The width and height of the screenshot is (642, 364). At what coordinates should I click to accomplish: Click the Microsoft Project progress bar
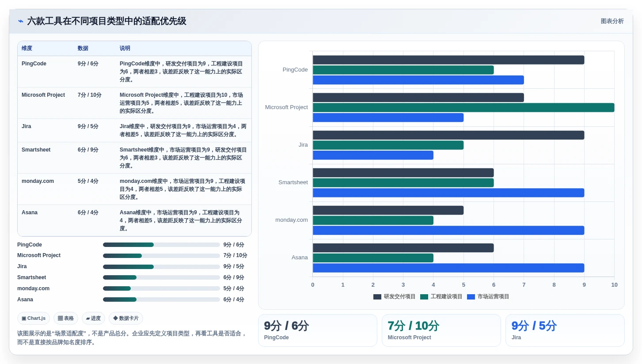tap(161, 256)
